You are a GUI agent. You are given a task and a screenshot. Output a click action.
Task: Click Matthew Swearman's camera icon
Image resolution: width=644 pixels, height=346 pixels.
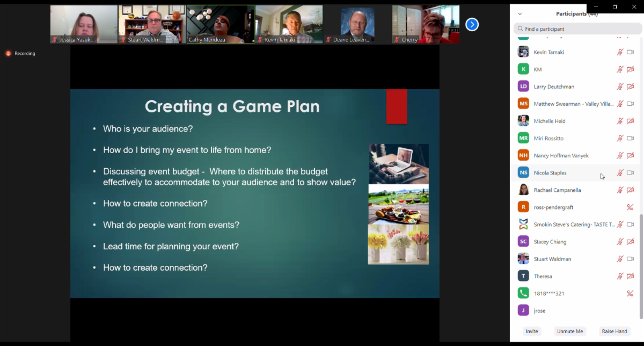pos(631,104)
